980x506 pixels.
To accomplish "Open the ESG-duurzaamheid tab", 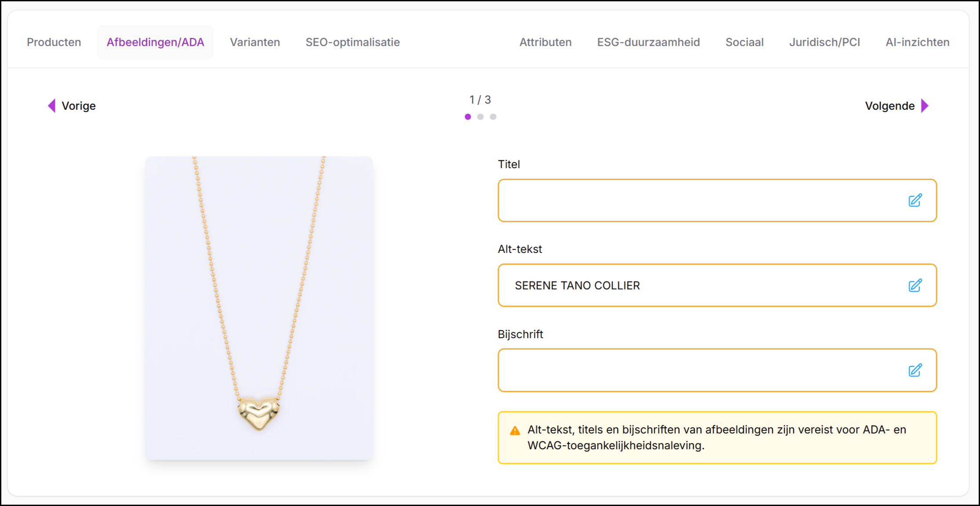I will (x=648, y=42).
